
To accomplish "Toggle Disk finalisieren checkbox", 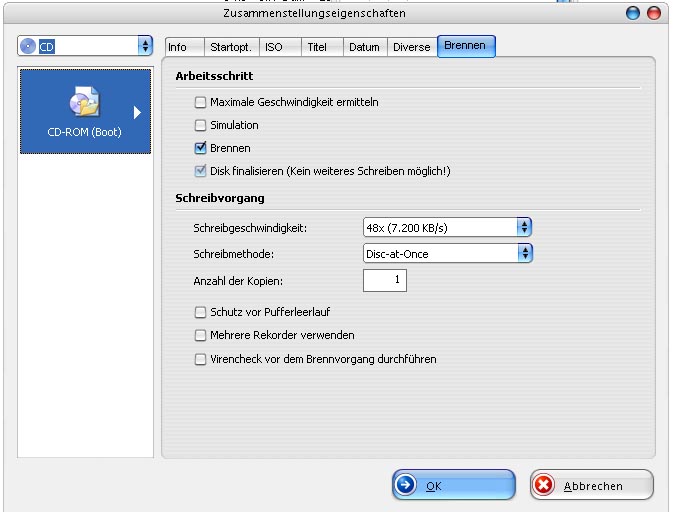I will (200, 171).
